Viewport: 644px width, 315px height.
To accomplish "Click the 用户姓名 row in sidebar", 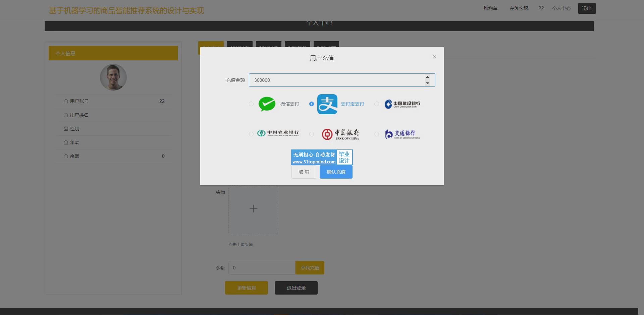I will tap(114, 115).
